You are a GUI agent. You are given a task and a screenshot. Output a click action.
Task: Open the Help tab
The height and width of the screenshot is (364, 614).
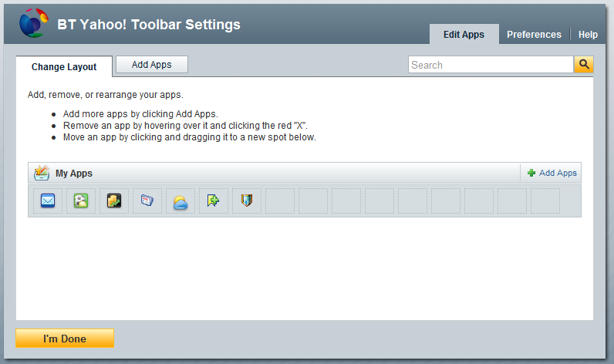pos(588,35)
